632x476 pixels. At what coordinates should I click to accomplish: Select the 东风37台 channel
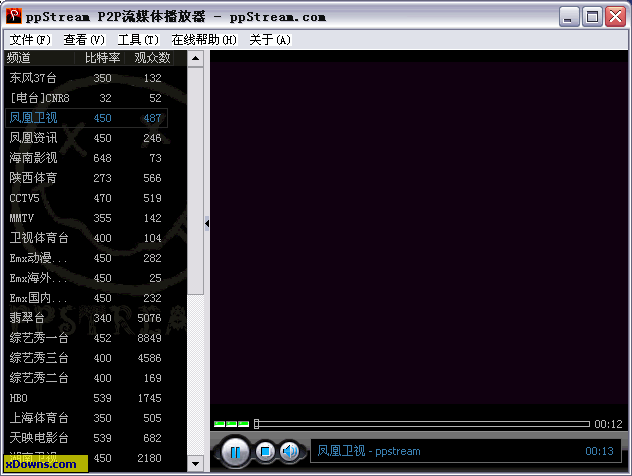pyautogui.click(x=86, y=78)
